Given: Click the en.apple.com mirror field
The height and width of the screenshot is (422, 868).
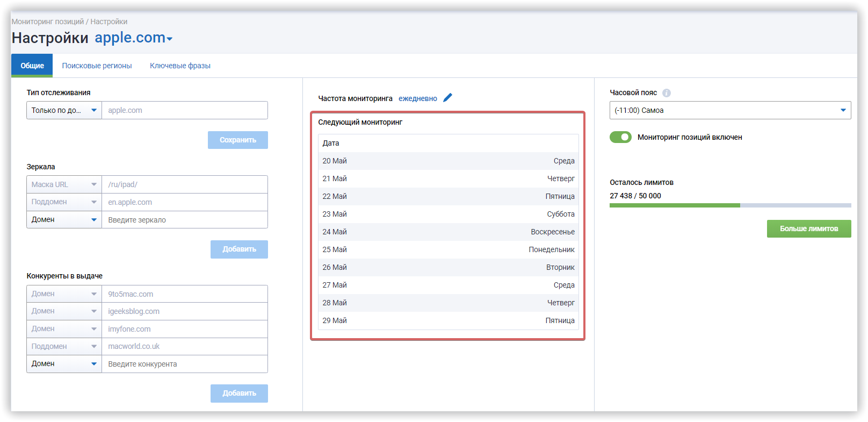Looking at the screenshot, I should [x=185, y=202].
